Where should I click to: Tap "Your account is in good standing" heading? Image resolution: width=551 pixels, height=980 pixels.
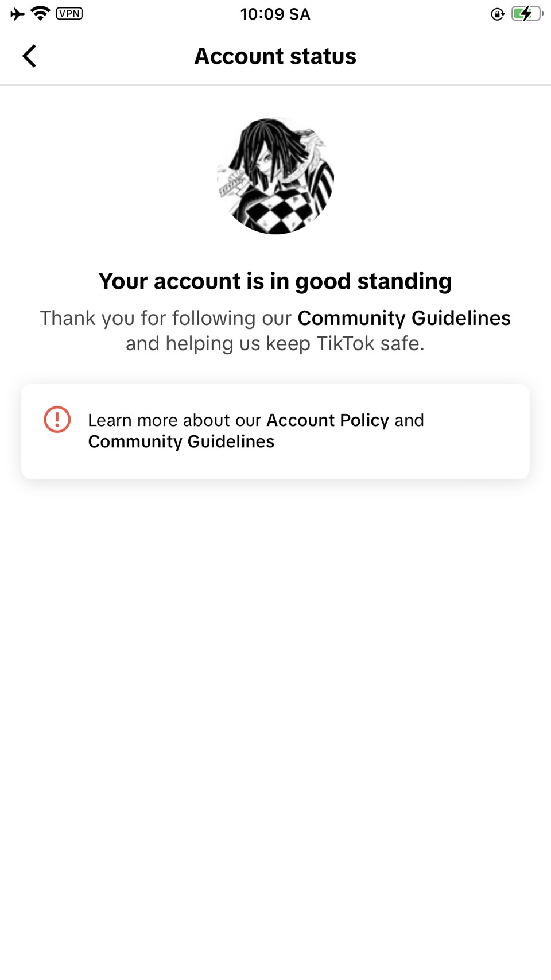pyautogui.click(x=275, y=281)
